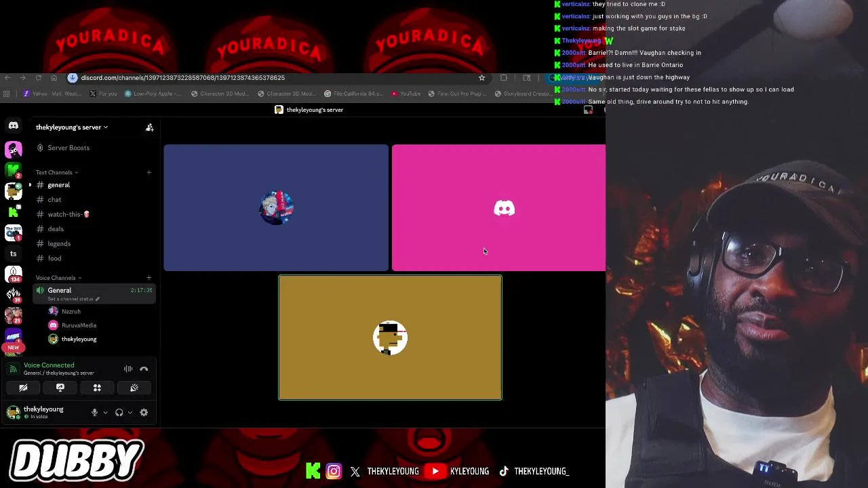Collapse the Text Channels category
This screenshot has width=868, height=488.
tap(57, 172)
